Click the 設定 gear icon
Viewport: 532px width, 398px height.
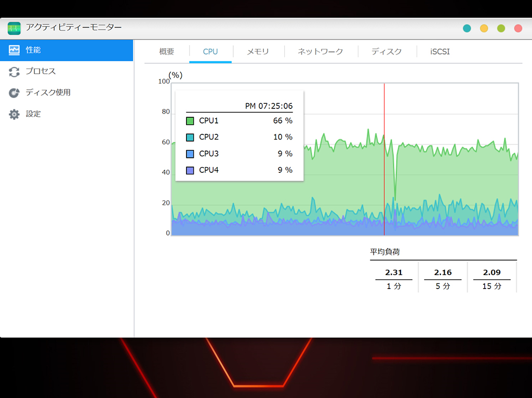(x=14, y=114)
